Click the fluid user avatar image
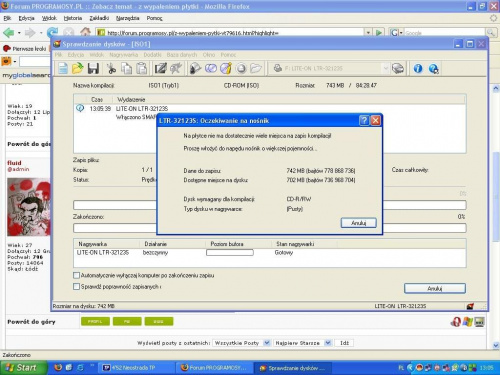The height and width of the screenshot is (375, 500). click(29, 207)
